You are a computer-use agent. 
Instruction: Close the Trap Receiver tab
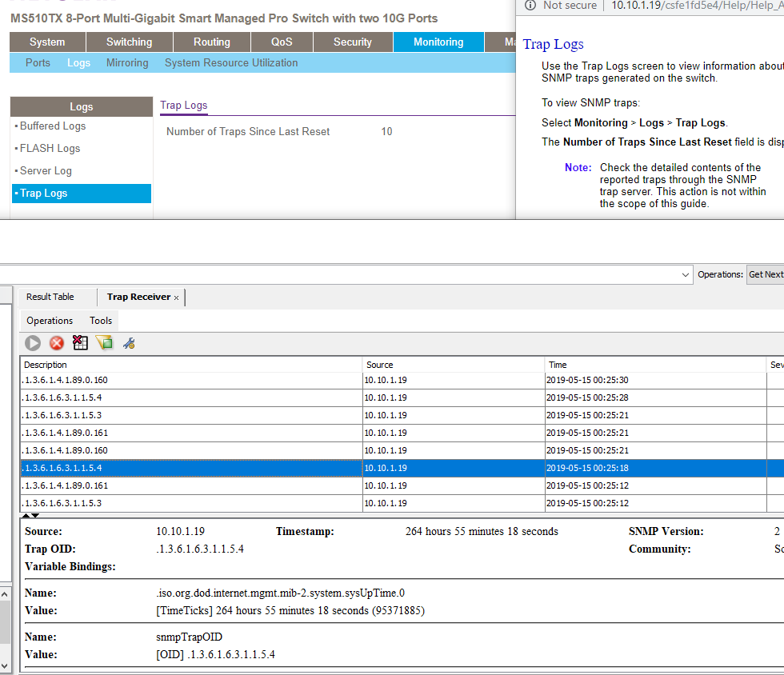coord(177,298)
